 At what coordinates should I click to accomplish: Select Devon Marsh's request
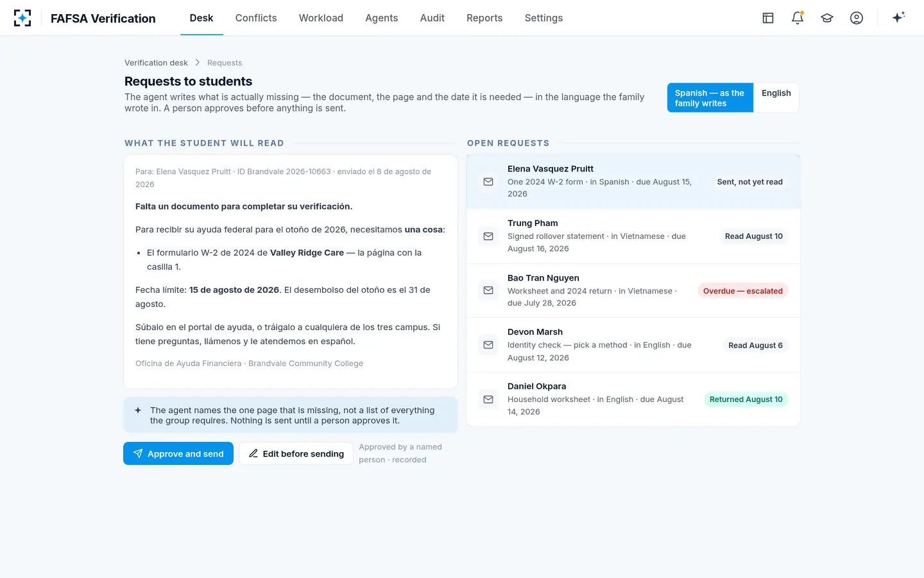(x=633, y=345)
